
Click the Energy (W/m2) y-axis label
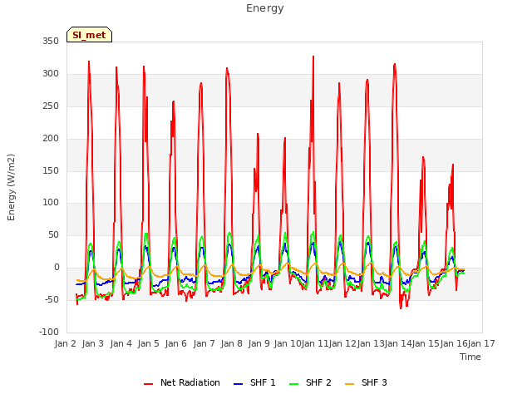click(11, 187)
